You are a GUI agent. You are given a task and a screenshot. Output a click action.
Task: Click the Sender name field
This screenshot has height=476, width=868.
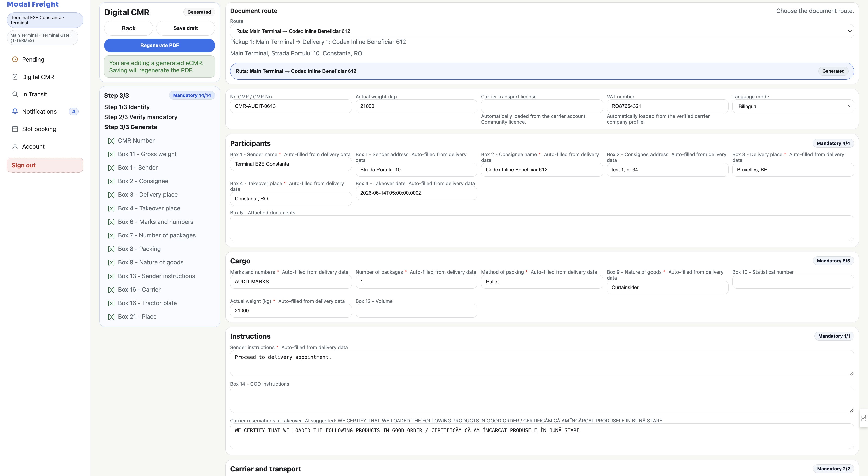click(x=291, y=164)
